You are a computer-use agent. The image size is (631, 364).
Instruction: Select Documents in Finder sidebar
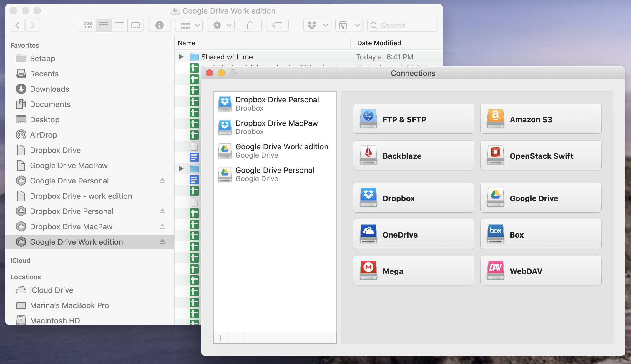90,104
